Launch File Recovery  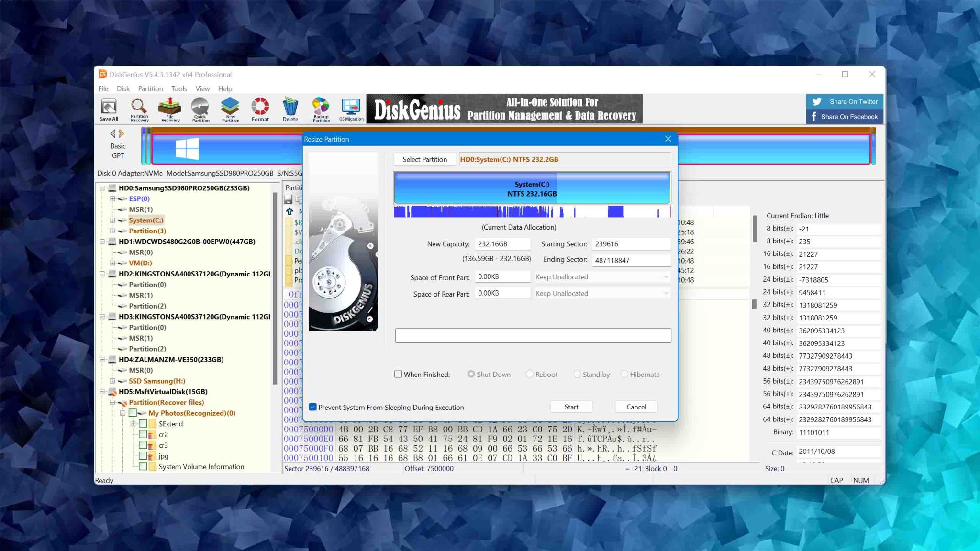point(170,109)
